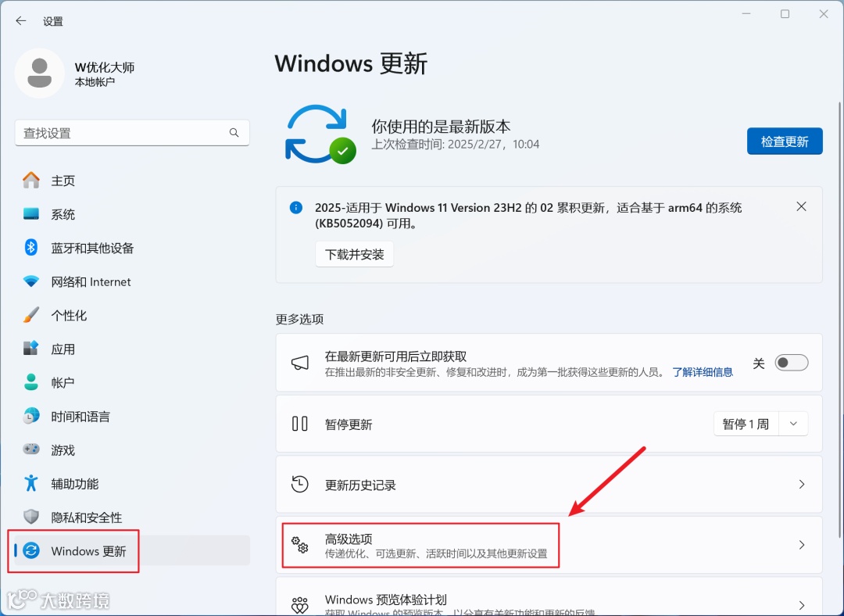
Task: Click the Wi-Fi network icon in sidebar
Action: [31, 281]
